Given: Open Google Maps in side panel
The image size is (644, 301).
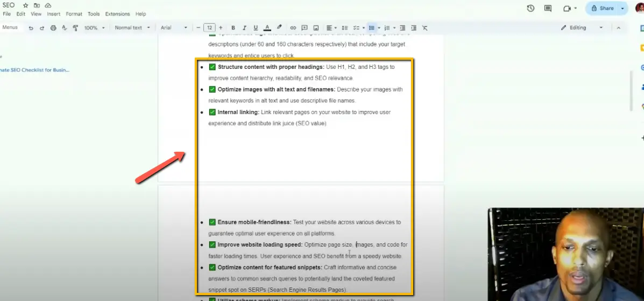Looking at the screenshot, I should (x=642, y=107).
